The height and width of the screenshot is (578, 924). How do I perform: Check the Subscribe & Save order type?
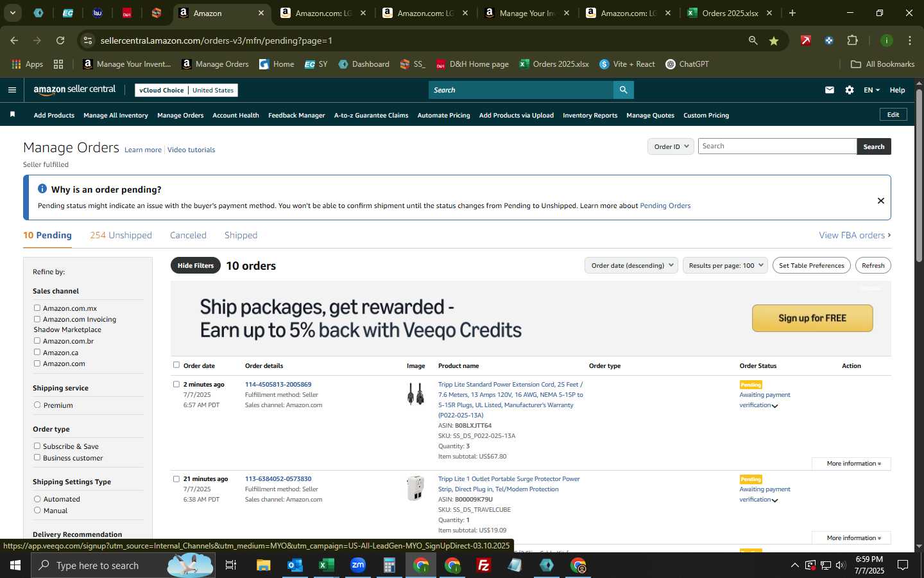click(x=37, y=446)
